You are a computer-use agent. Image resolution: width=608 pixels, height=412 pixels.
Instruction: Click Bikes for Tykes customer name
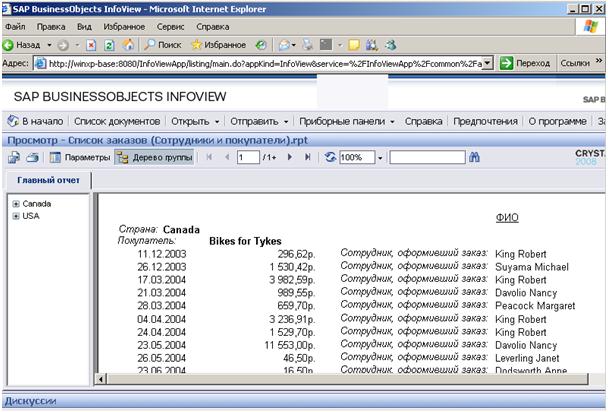(x=245, y=241)
